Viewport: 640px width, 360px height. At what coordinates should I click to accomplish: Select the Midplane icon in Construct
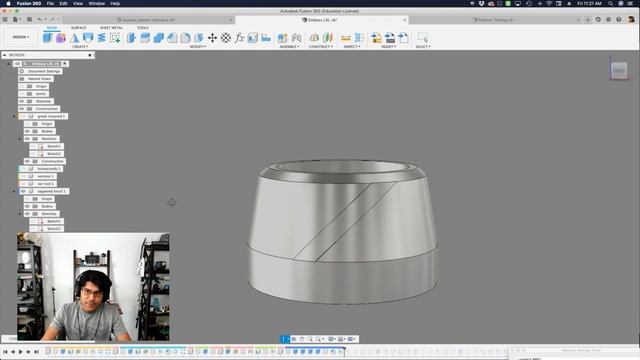point(328,38)
